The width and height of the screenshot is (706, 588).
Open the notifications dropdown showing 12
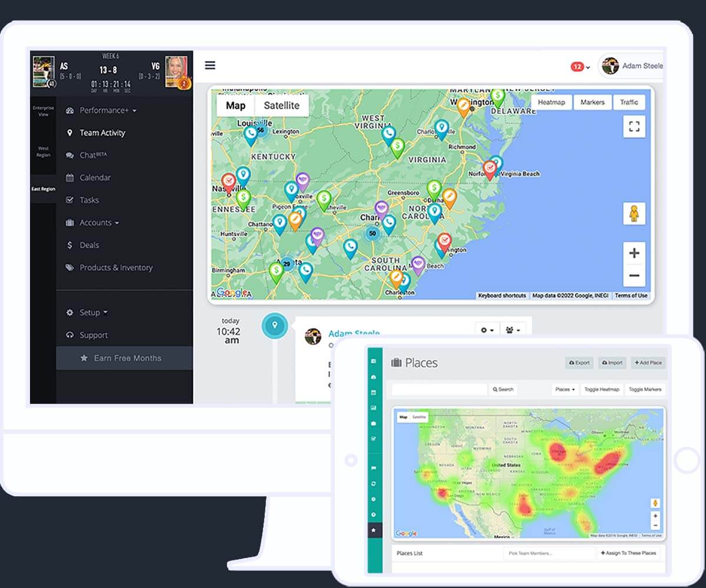click(x=580, y=66)
